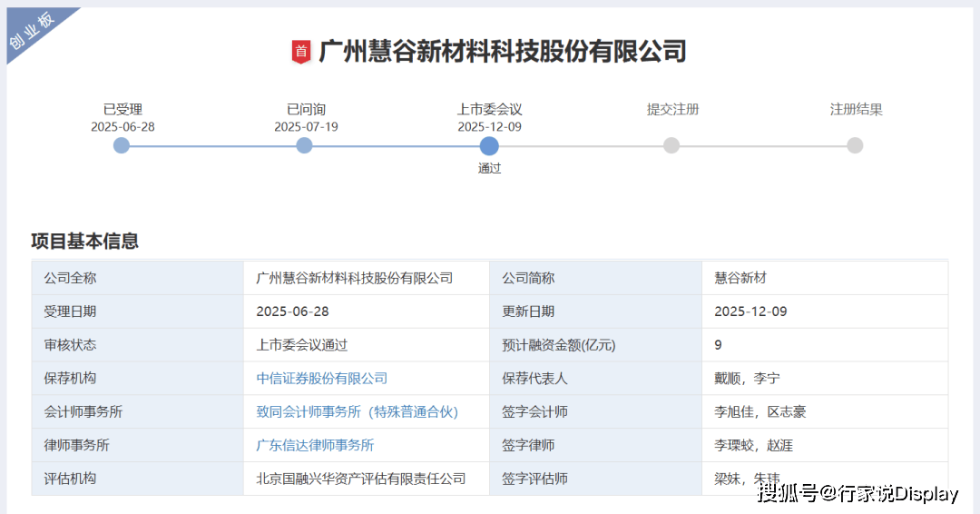This screenshot has width=980, height=514.
Task: Click the highlighted 上市委会议 timeline node
Action: pos(489,145)
